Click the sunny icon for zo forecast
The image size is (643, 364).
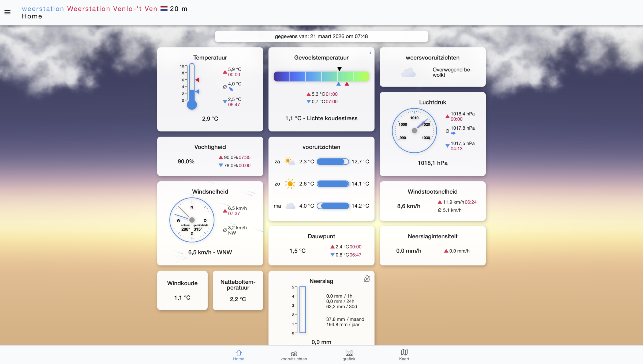290,184
